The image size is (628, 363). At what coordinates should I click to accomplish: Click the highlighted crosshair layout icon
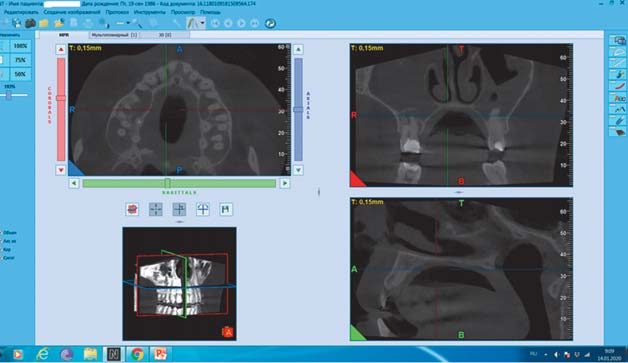tap(179, 209)
